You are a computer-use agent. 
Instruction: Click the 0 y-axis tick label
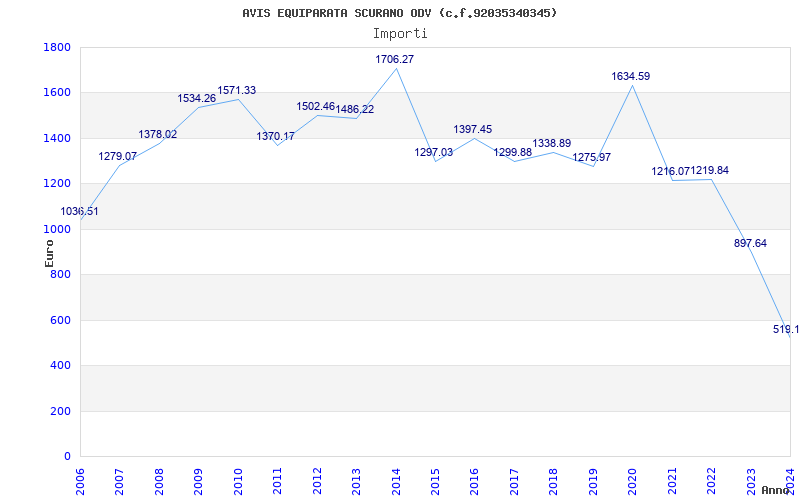[x=67, y=457]
